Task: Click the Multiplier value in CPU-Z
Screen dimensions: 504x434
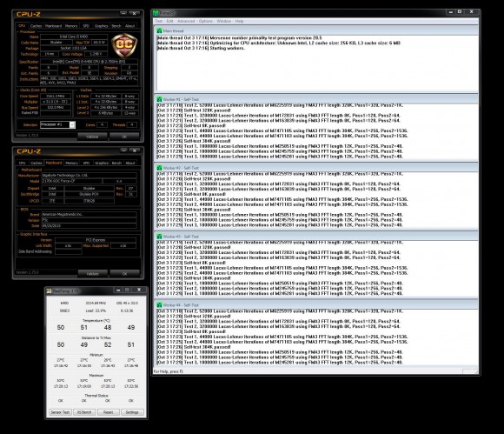Action: coord(56,102)
